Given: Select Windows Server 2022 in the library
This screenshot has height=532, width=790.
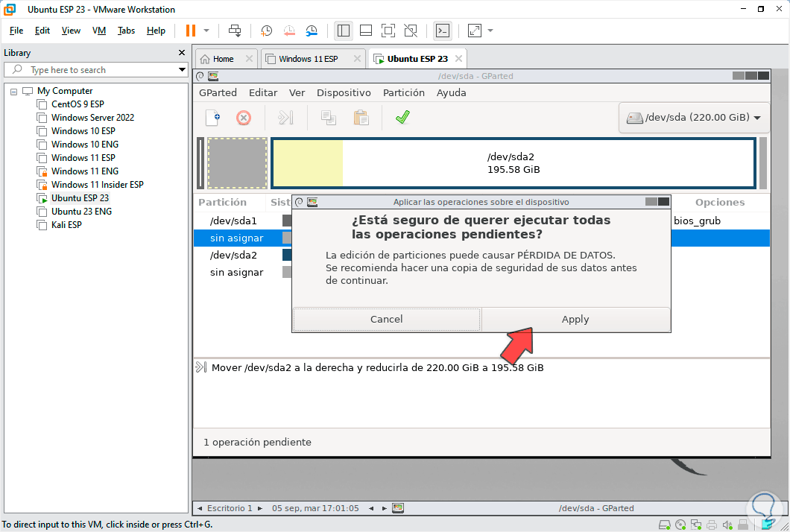Looking at the screenshot, I should [92, 118].
